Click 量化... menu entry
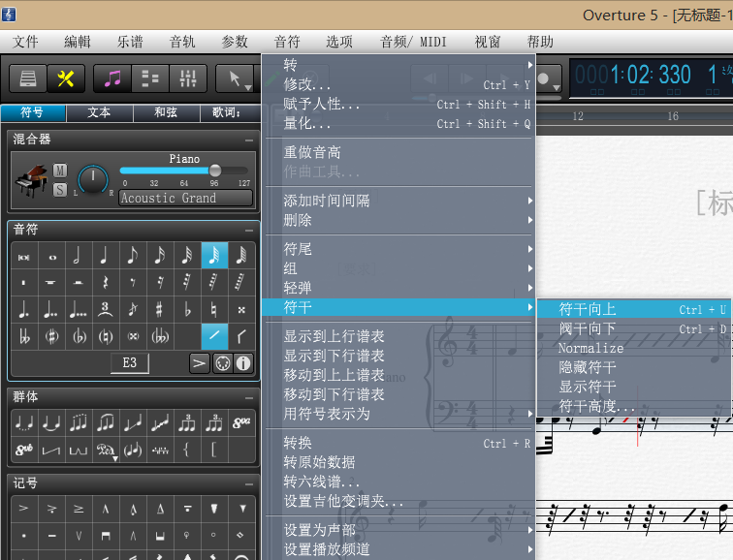Viewport: 733px width, 560px height. tap(398, 124)
